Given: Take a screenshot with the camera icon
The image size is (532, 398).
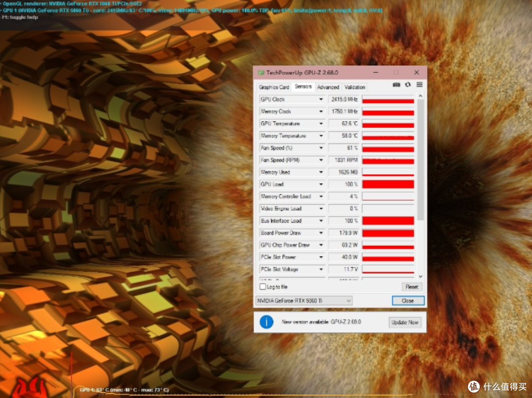Looking at the screenshot, I should click(396, 85).
